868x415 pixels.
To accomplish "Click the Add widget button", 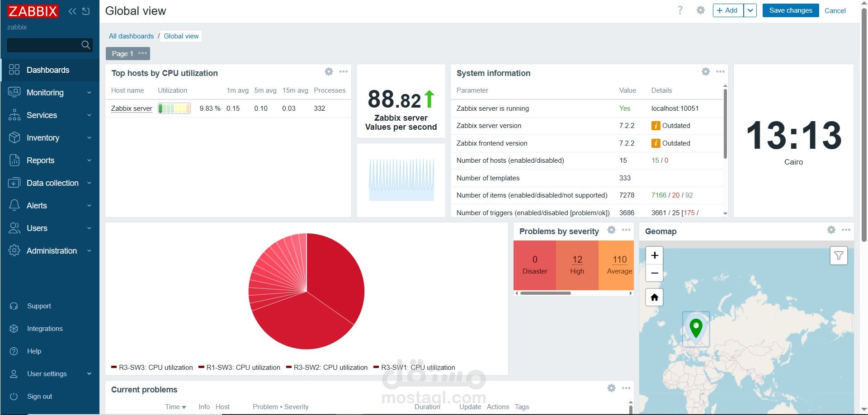I will [728, 10].
